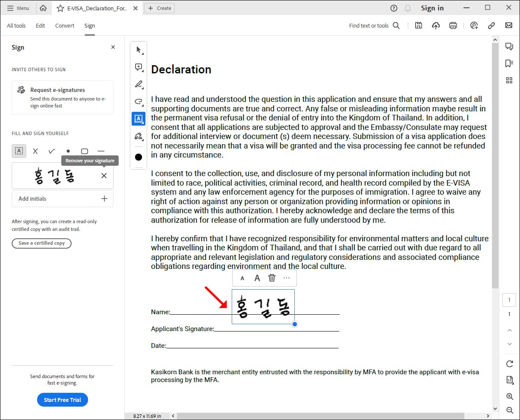Image resolution: width=520 pixels, height=420 pixels.
Task: Click Save a certified copy
Action: pyautogui.click(x=41, y=243)
